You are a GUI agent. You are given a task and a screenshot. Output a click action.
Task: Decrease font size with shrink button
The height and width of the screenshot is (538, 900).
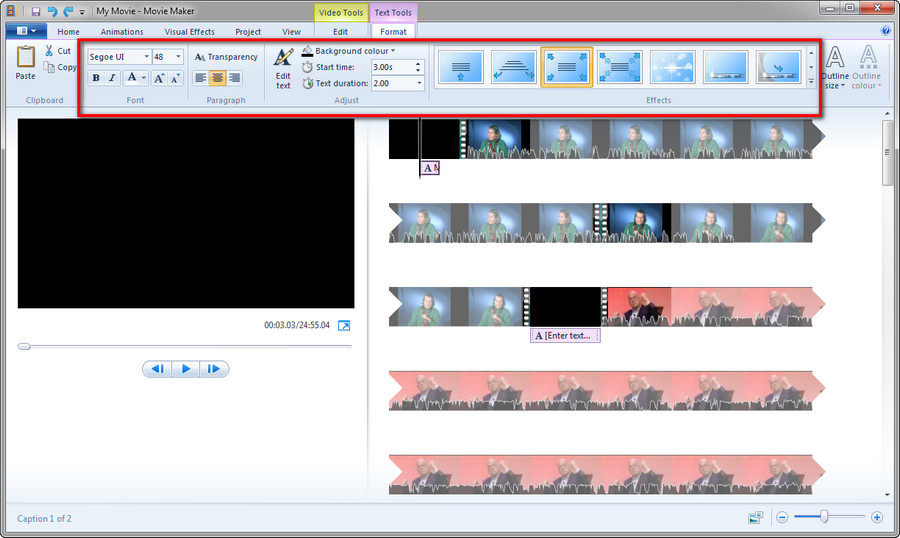(x=175, y=78)
